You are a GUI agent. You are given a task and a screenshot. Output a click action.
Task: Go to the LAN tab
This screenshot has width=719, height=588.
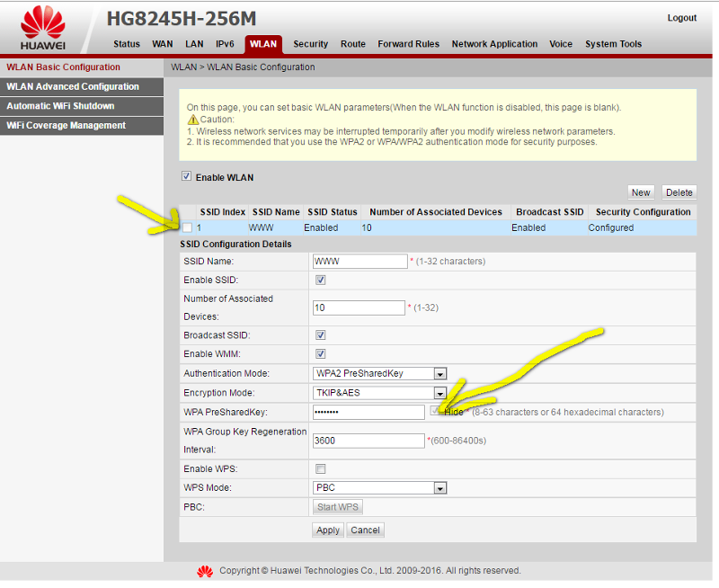coord(194,44)
